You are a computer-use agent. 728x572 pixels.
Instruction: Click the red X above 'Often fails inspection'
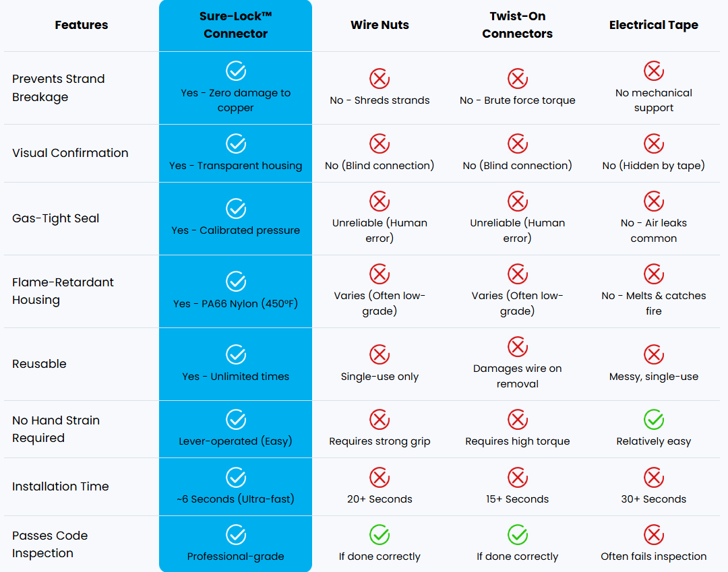pyautogui.click(x=654, y=534)
